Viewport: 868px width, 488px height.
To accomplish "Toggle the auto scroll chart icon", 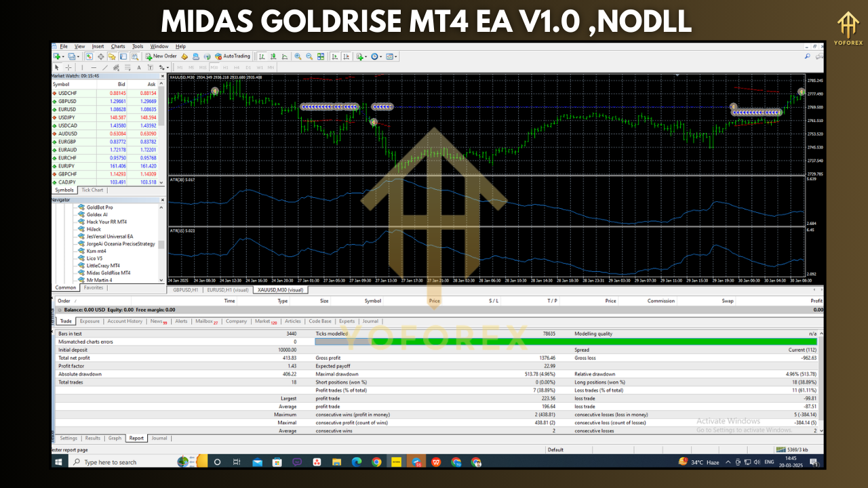I will tap(334, 56).
